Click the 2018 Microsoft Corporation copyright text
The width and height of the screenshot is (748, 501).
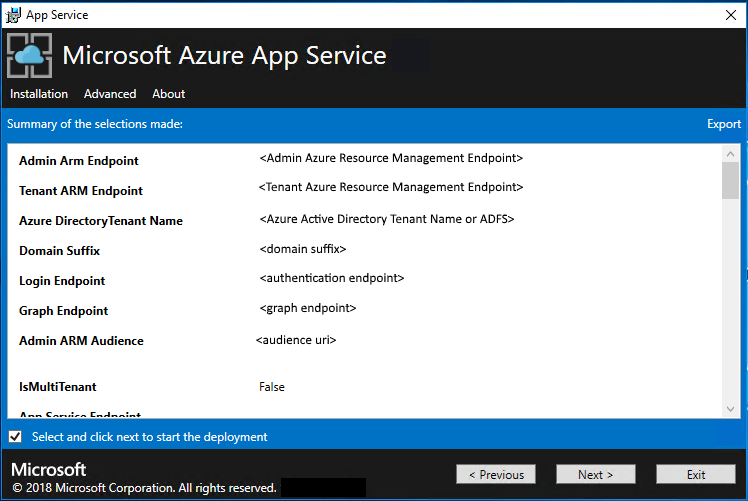pos(144,488)
